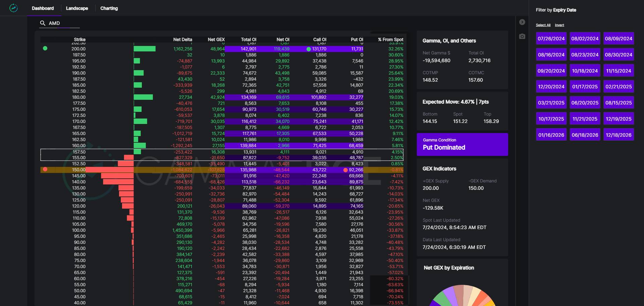The height and width of the screenshot is (306, 644).
Task: Click Select All expiry dates link
Action: pos(543,25)
